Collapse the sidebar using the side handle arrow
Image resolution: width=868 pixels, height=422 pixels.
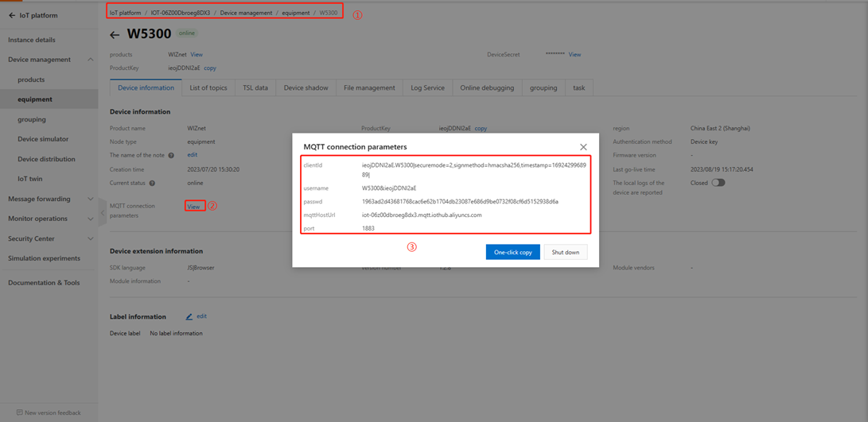click(x=103, y=212)
